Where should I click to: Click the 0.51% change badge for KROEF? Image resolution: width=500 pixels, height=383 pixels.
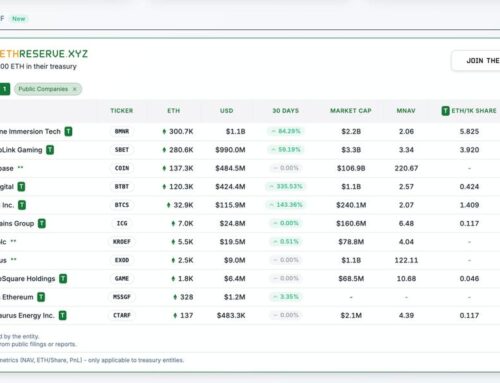[286, 242]
